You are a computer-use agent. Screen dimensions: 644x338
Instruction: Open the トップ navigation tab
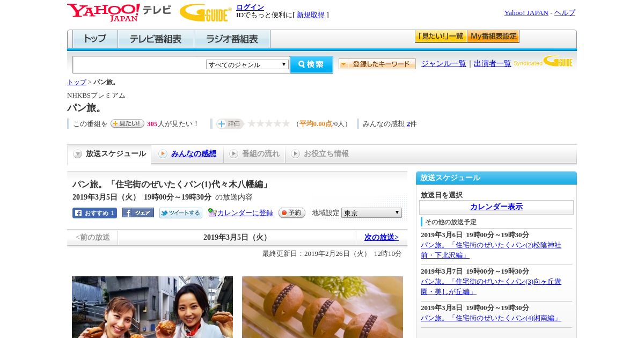click(x=95, y=39)
